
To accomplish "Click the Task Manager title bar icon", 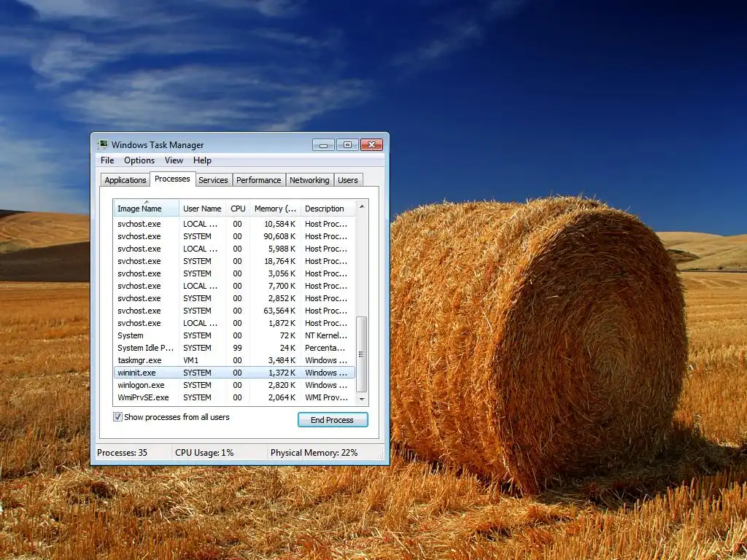I will tap(103, 144).
